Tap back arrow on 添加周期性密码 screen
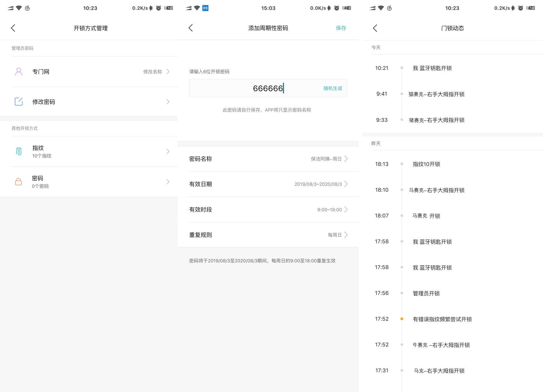 tap(191, 28)
